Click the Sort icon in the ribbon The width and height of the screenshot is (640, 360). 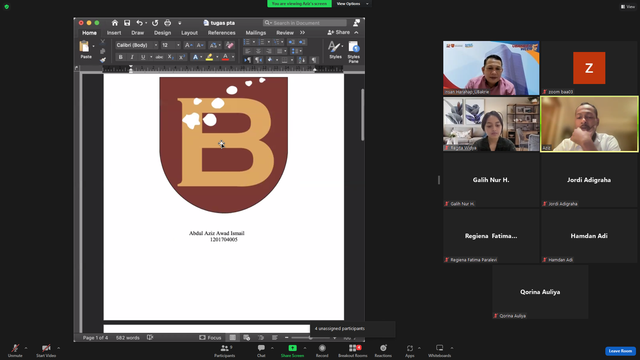tap(302, 60)
